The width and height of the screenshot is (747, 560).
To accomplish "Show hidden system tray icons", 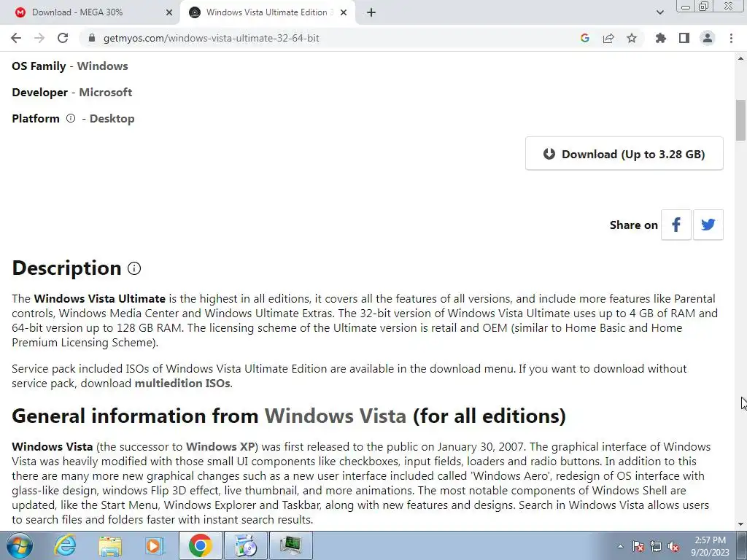I will pyautogui.click(x=620, y=547).
